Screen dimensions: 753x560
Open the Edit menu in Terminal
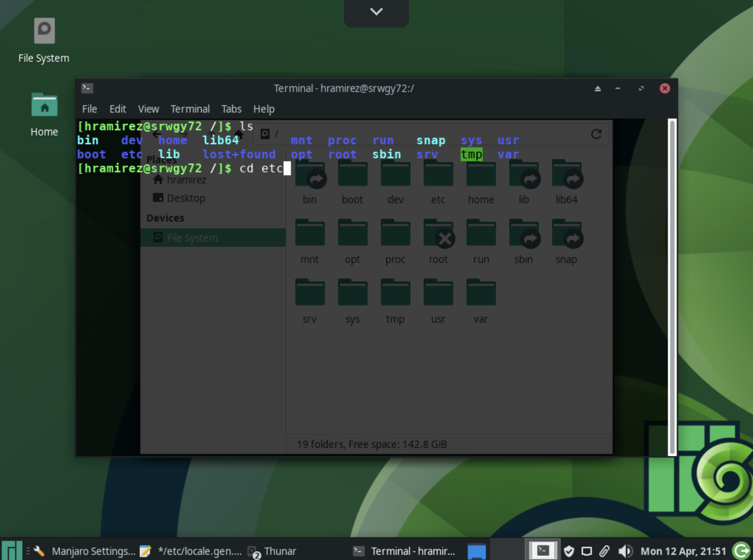[x=118, y=109]
